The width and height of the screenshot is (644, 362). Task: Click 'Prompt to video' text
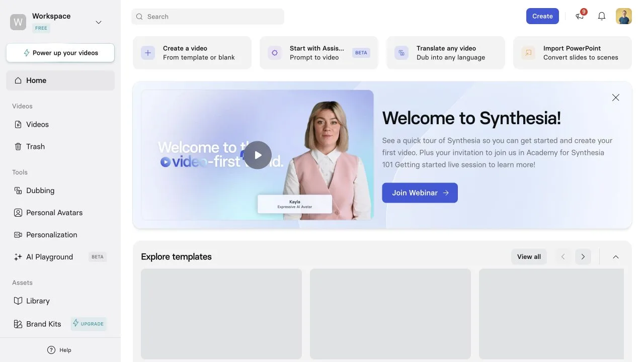pos(314,57)
